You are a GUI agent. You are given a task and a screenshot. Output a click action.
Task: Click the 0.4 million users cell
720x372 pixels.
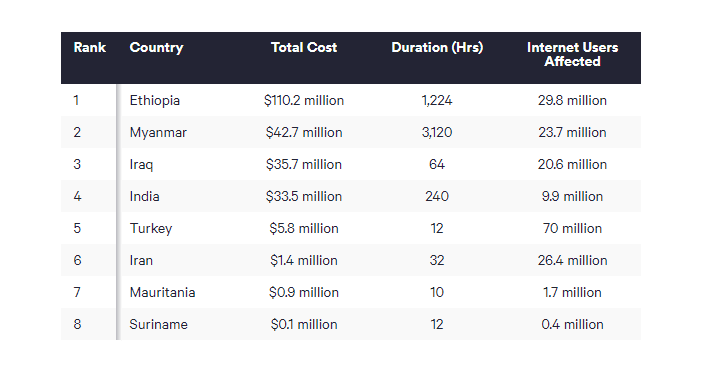coord(573,324)
